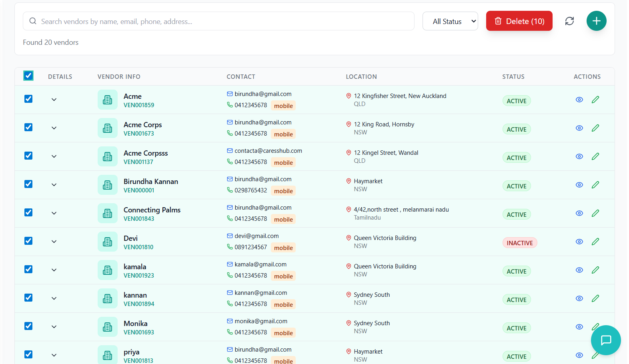Image resolution: width=629 pixels, height=364 pixels.
Task: Uncheck the Acme VEN001859 row checkbox
Action: (x=28, y=99)
